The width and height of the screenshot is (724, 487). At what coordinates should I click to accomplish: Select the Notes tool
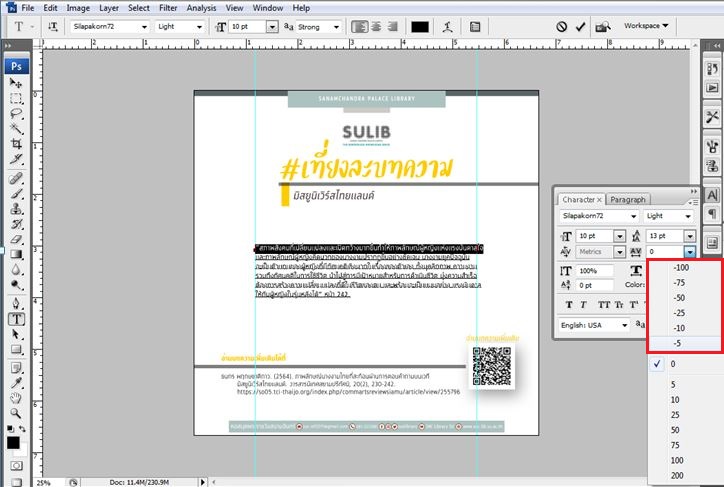click(16, 368)
